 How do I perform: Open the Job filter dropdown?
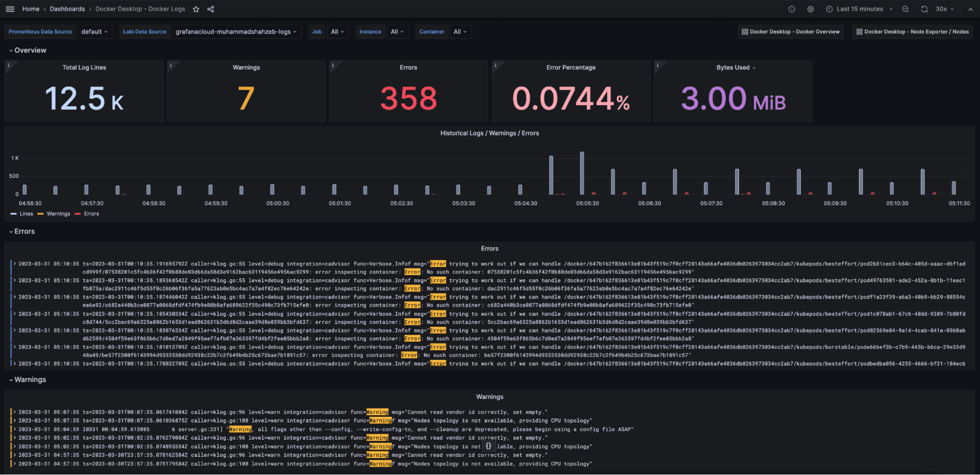[337, 31]
